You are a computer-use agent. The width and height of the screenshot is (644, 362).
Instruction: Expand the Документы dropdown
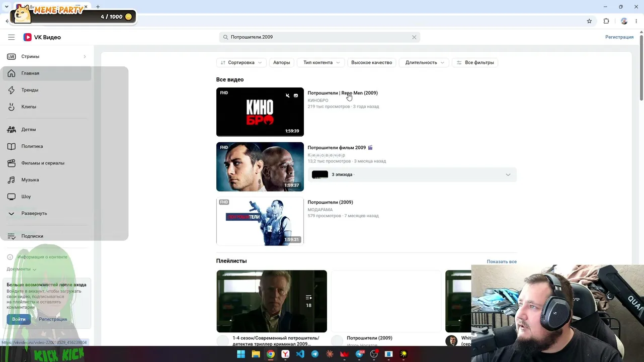[x=22, y=269]
